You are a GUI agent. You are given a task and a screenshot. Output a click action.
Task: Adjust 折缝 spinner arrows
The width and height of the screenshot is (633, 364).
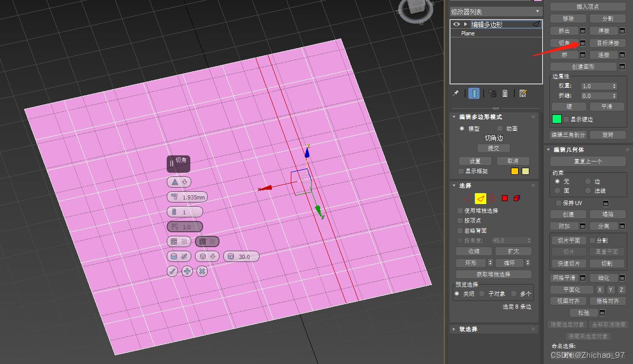[615, 96]
